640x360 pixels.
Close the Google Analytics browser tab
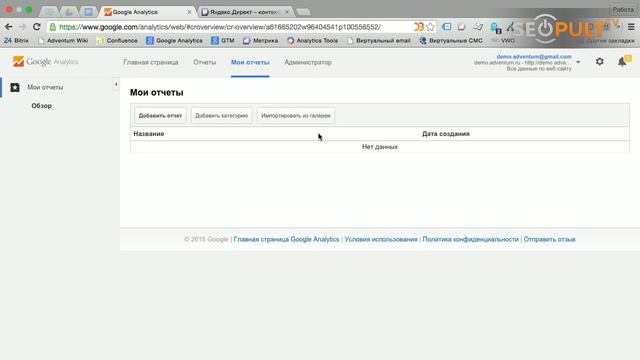(189, 12)
